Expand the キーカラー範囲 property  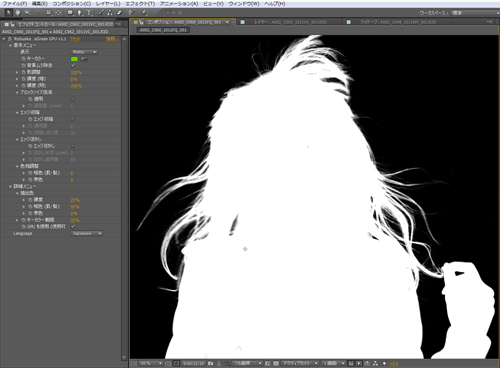tap(17, 220)
